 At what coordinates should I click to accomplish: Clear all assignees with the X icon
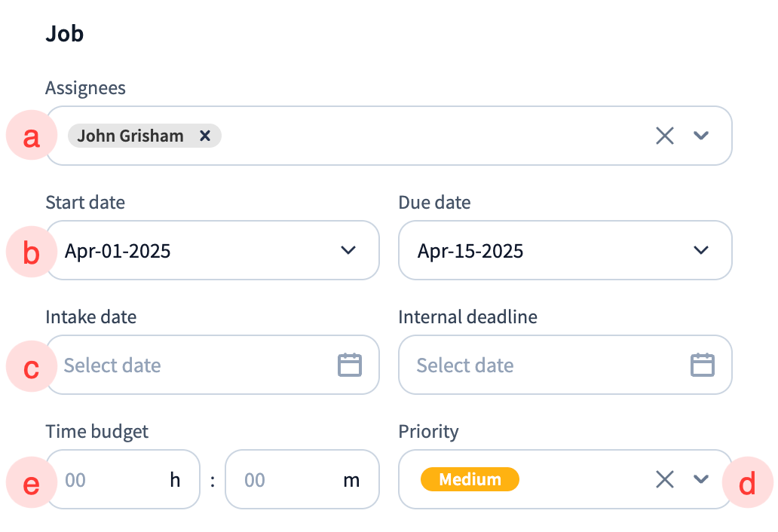pos(664,136)
